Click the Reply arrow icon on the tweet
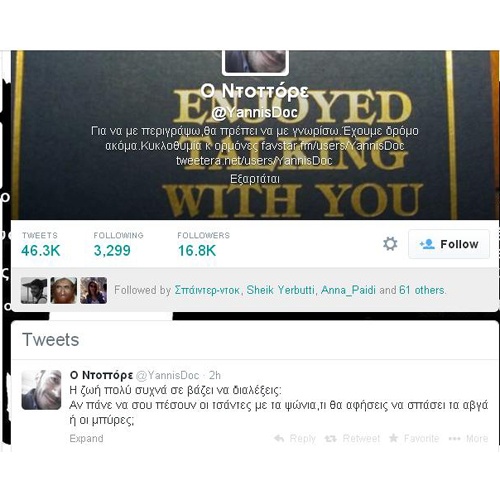This screenshot has width=500, height=500. (x=279, y=438)
